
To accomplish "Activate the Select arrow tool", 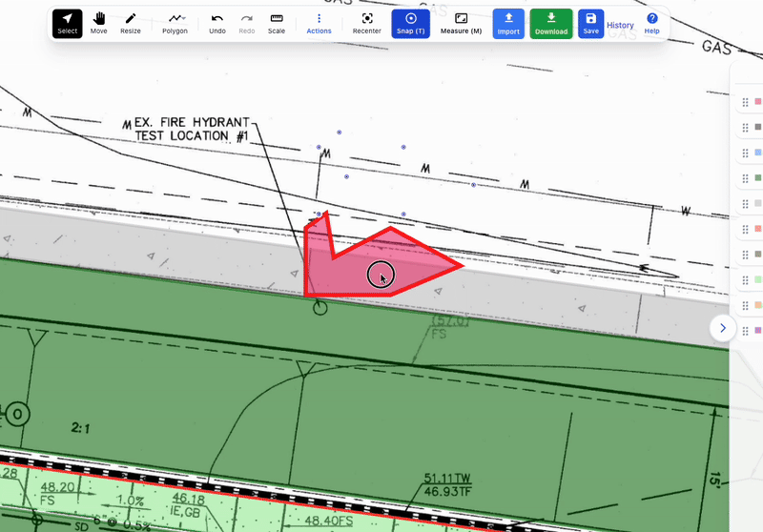I will pyautogui.click(x=67, y=23).
